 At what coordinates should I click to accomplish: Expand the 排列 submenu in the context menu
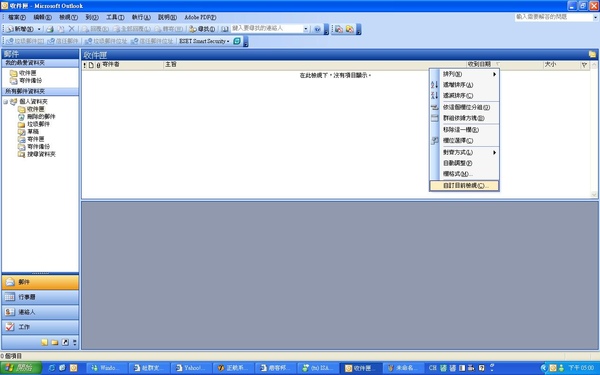click(464, 74)
